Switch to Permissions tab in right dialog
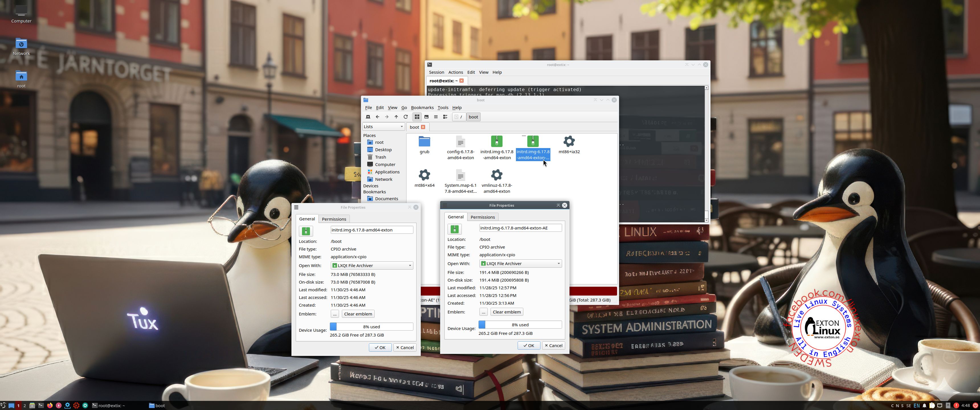The height and width of the screenshot is (410, 980). (x=482, y=217)
